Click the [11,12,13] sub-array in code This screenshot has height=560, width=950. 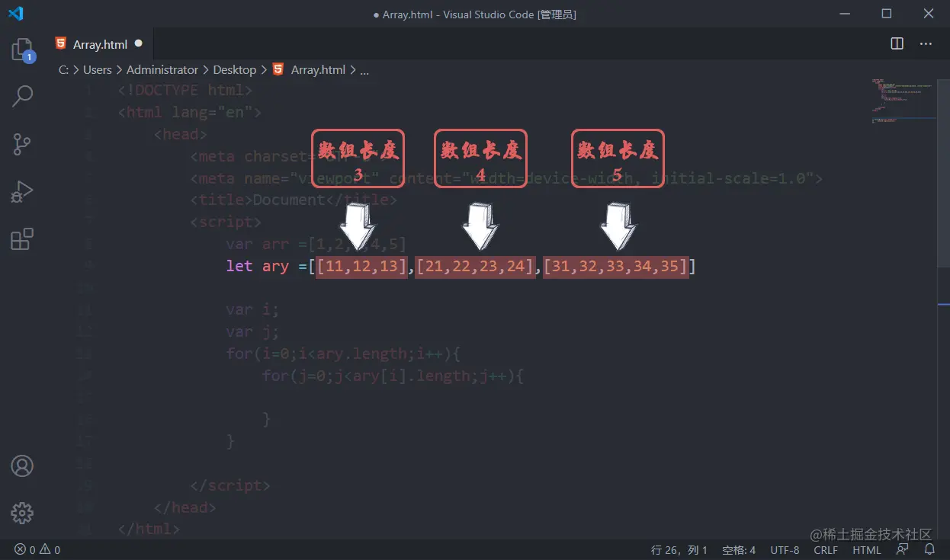362,266
